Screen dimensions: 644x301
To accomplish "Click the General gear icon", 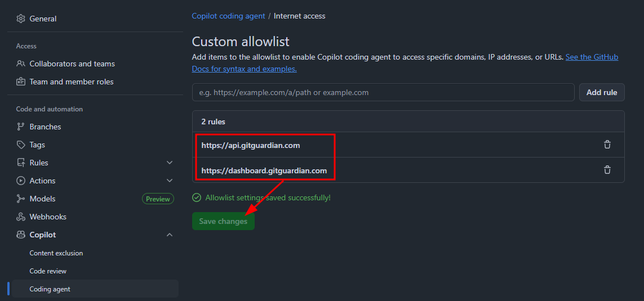I will (x=20, y=19).
